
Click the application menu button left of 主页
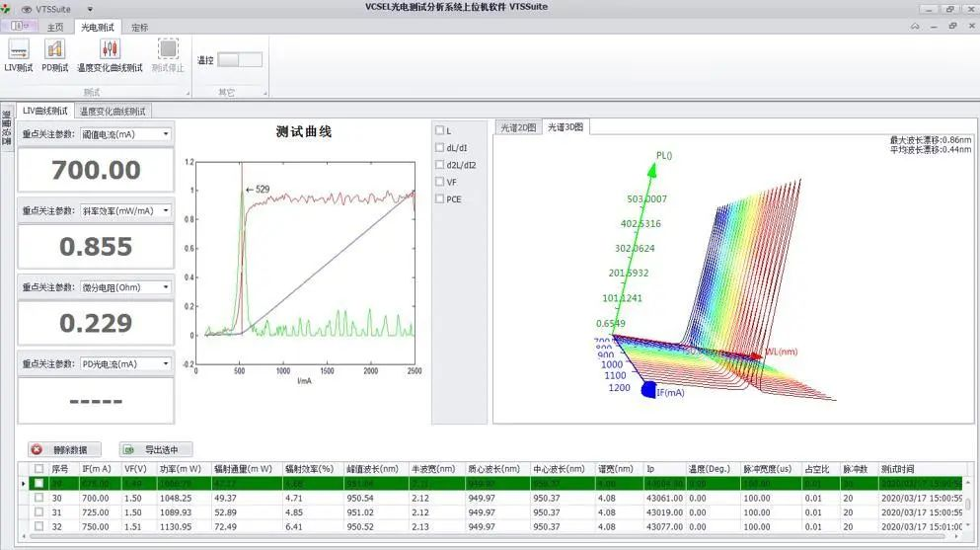coord(20,27)
